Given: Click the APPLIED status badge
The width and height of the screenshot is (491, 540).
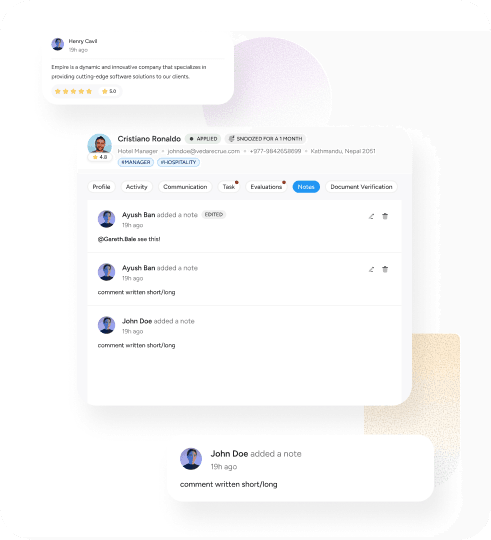Looking at the screenshot, I should 203,139.
